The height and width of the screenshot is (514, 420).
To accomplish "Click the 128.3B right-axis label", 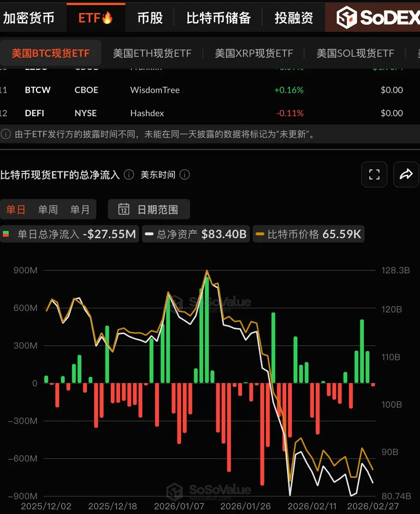I will coord(396,270).
